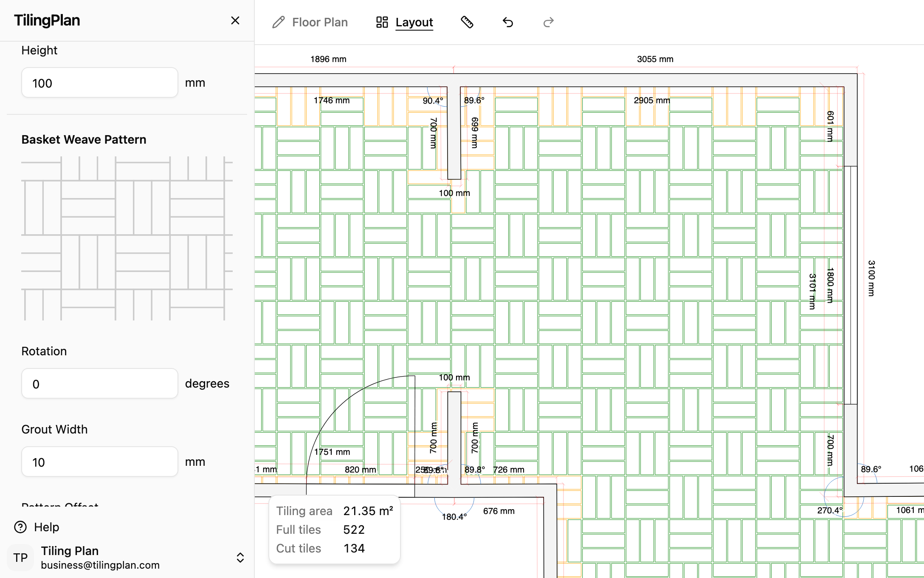Click the Tiling area summary card
This screenshot has width=924, height=578.
point(335,530)
